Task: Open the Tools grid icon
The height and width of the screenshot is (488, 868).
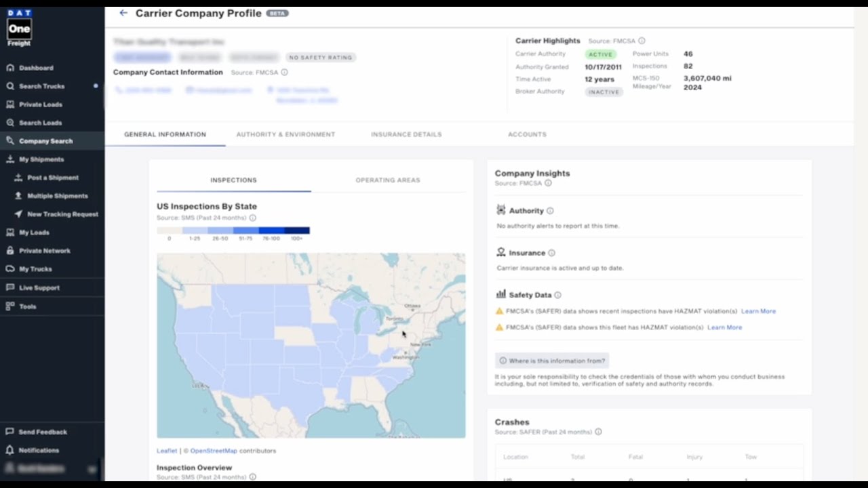Action: click(x=10, y=306)
